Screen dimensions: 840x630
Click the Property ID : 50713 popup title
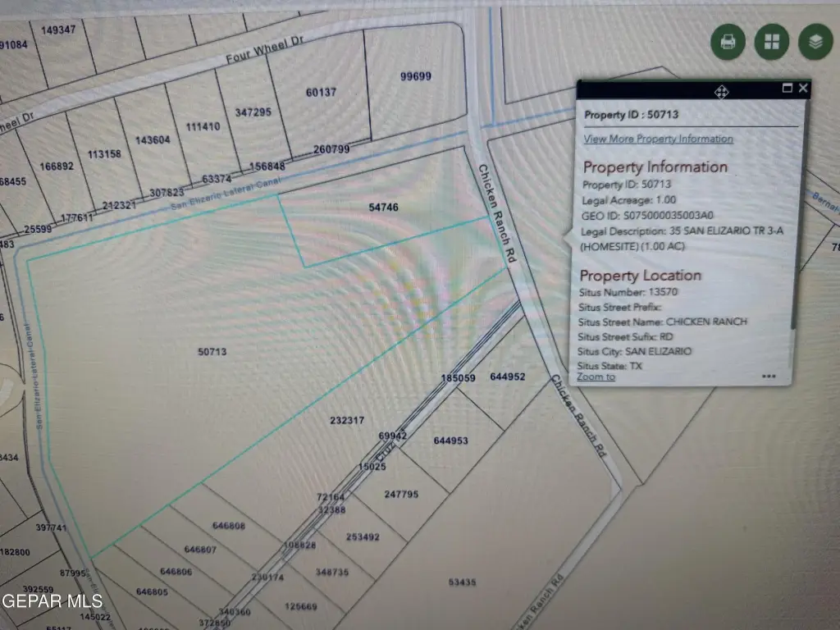click(631, 115)
